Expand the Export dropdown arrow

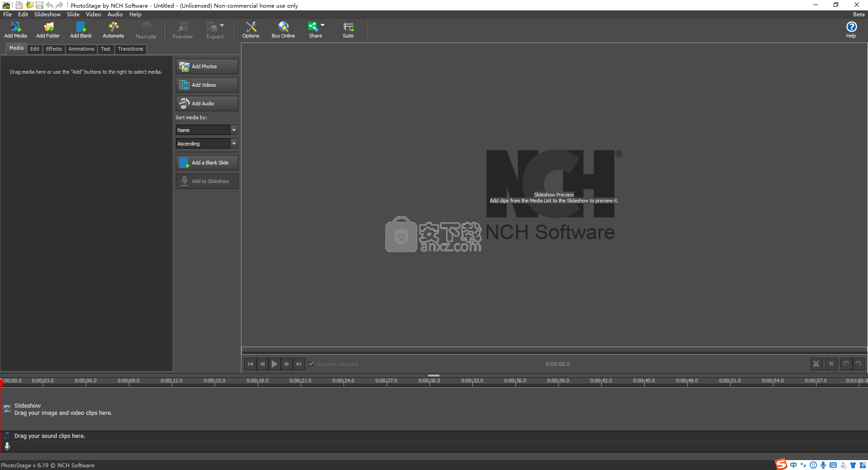point(222,25)
